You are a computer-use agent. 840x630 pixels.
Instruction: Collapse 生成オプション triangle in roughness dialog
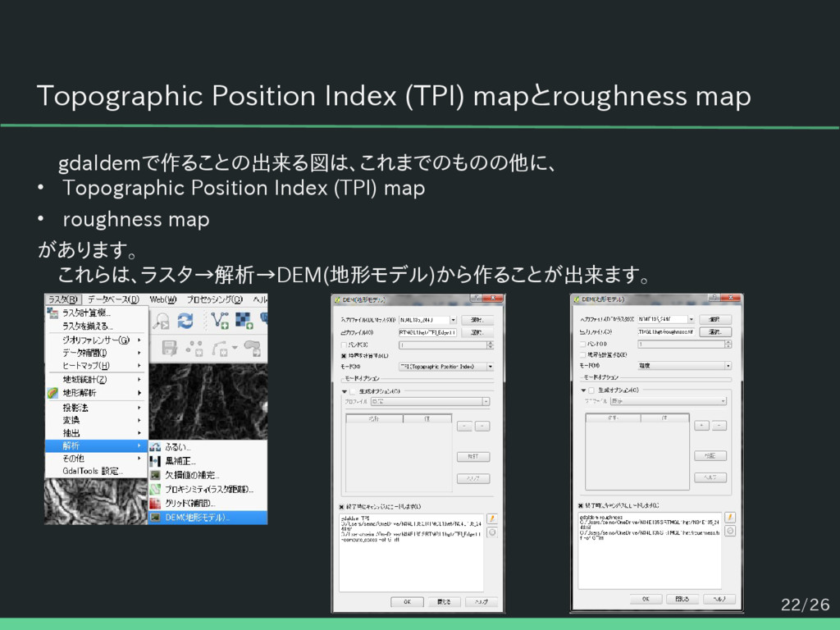pos(583,390)
